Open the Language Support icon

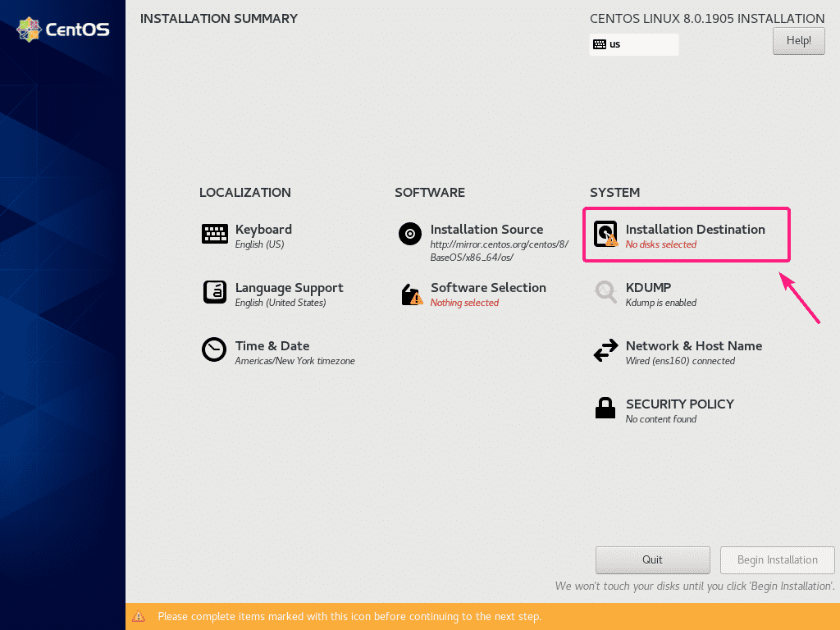pos(214,292)
